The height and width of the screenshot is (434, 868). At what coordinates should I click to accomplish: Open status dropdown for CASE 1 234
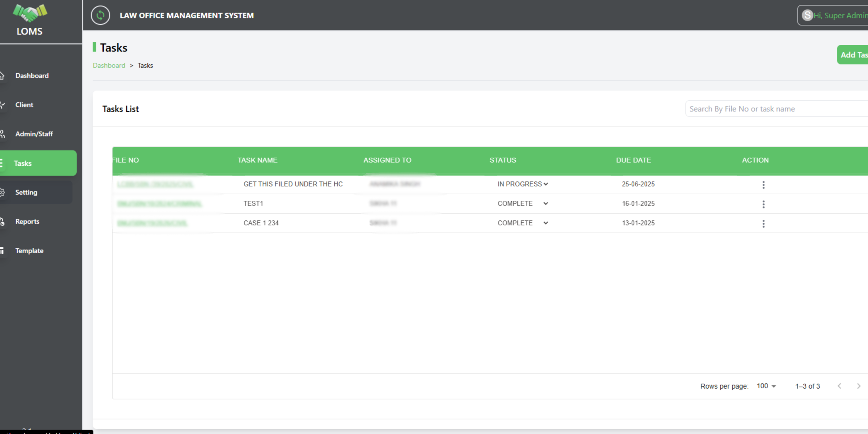[522, 223]
